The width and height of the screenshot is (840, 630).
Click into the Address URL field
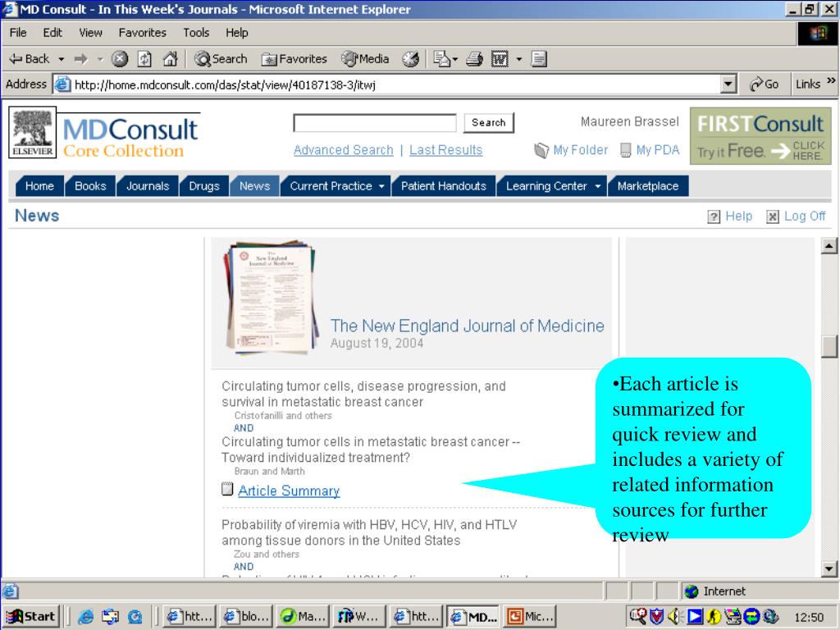396,84
